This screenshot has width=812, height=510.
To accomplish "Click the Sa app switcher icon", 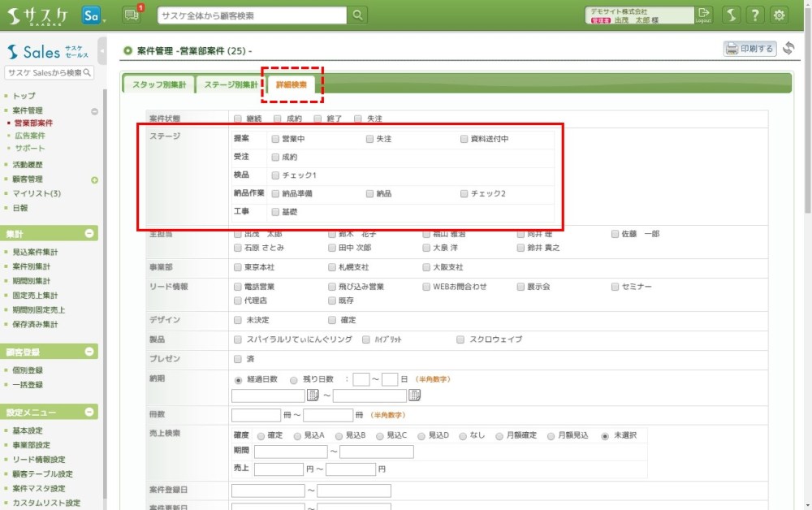I will pyautogui.click(x=93, y=15).
